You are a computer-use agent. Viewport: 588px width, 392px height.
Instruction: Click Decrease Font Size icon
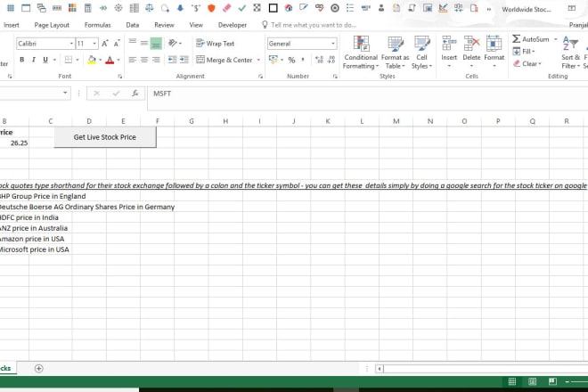117,44
